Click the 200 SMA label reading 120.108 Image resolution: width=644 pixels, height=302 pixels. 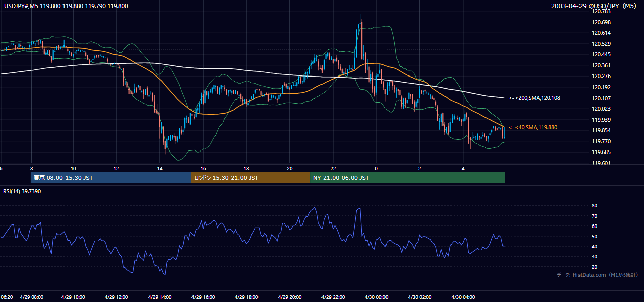pyautogui.click(x=535, y=98)
